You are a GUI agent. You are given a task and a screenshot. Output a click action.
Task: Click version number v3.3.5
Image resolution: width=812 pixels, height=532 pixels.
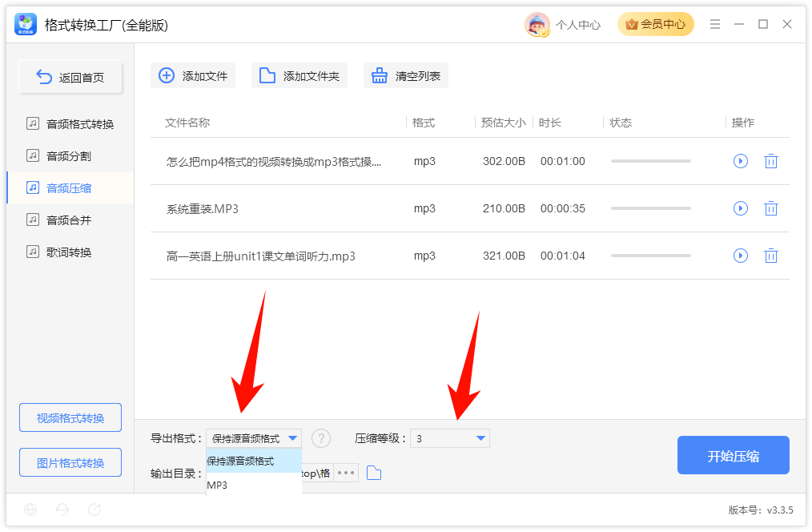(x=780, y=510)
